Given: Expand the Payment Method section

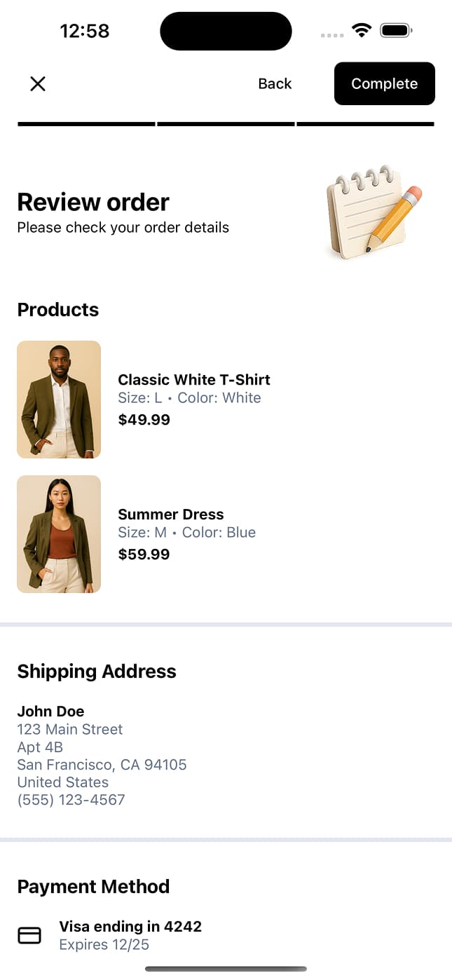Looking at the screenshot, I should [93, 886].
